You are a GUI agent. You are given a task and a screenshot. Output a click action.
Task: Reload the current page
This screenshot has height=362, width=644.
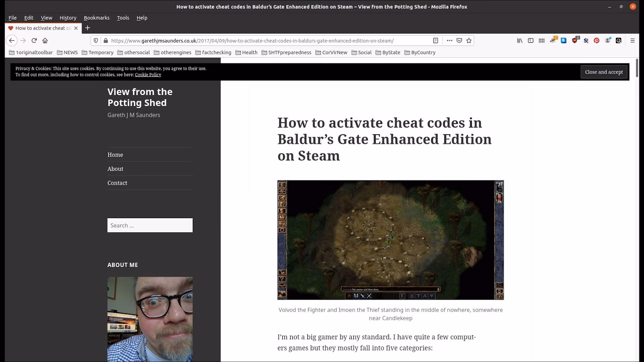click(x=34, y=40)
